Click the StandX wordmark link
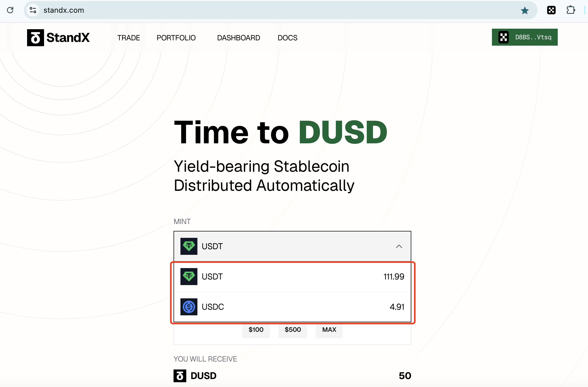Viewport: 588px width, 387px height. coord(68,38)
